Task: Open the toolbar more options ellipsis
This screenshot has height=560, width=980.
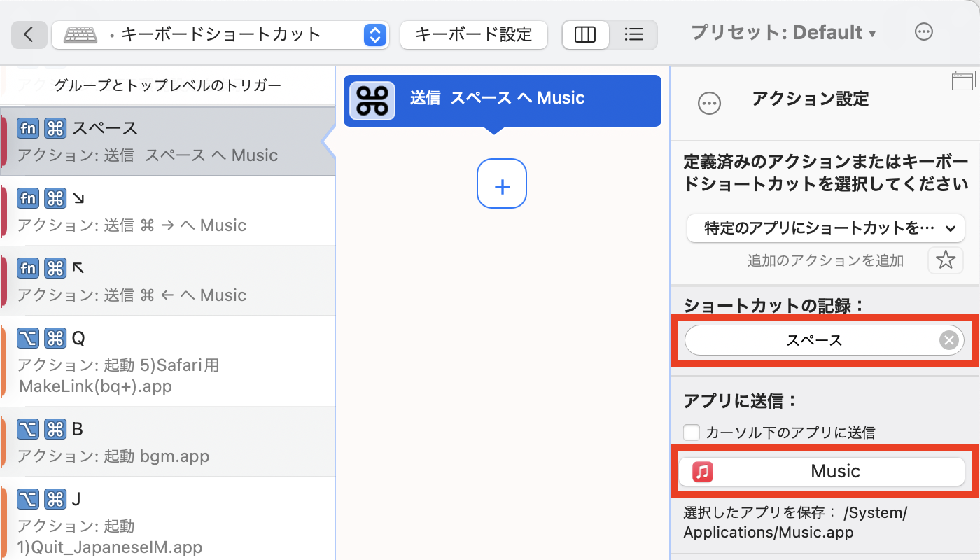Action: 924,32
